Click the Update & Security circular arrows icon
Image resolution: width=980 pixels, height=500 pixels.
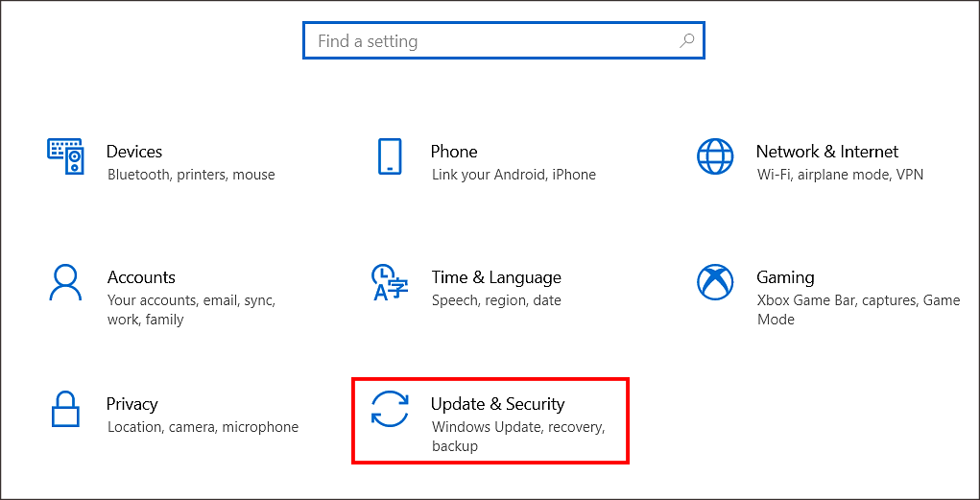[389, 409]
